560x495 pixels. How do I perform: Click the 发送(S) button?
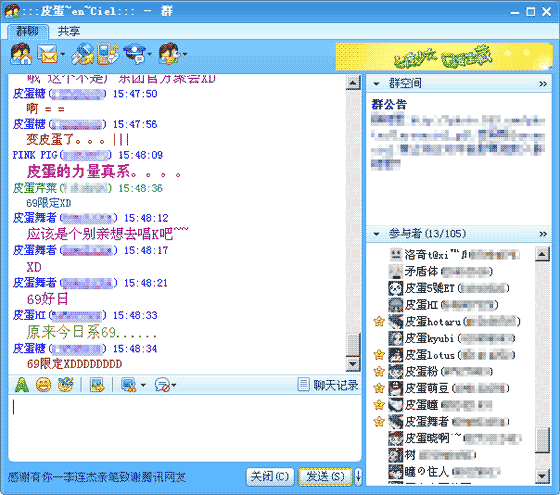coord(325,476)
